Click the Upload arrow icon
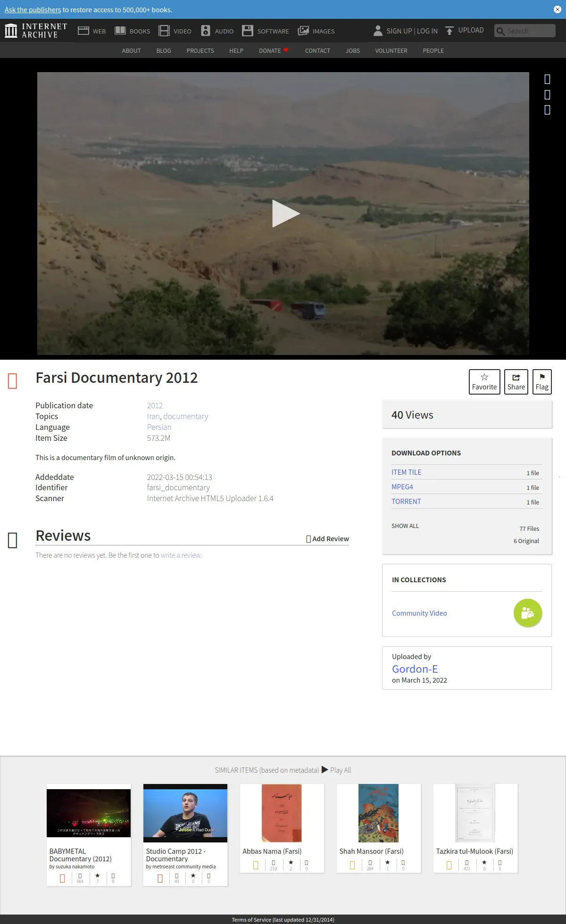 coord(449,31)
